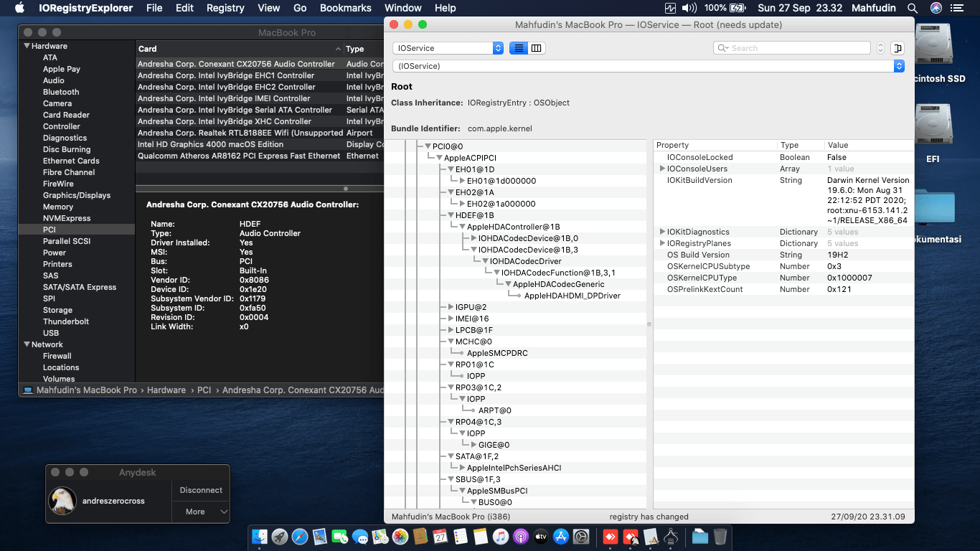The image size is (980, 551).
Task: Open Notes from the Dock
Action: [481, 536]
